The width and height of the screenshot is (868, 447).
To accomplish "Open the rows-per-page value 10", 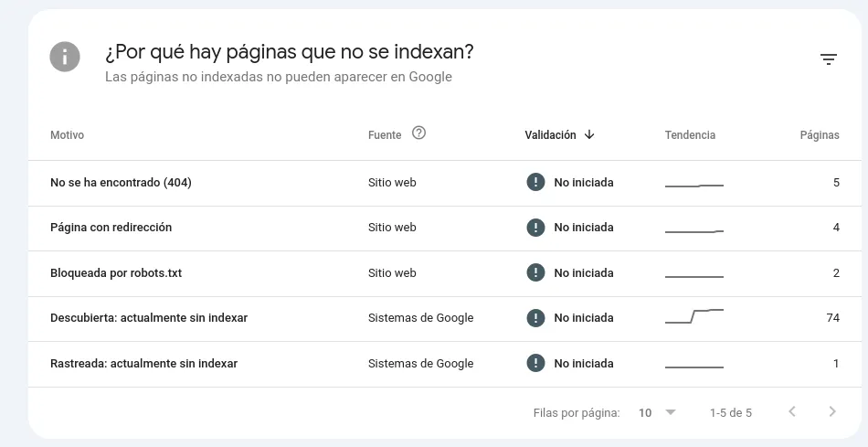I will click(x=645, y=412).
